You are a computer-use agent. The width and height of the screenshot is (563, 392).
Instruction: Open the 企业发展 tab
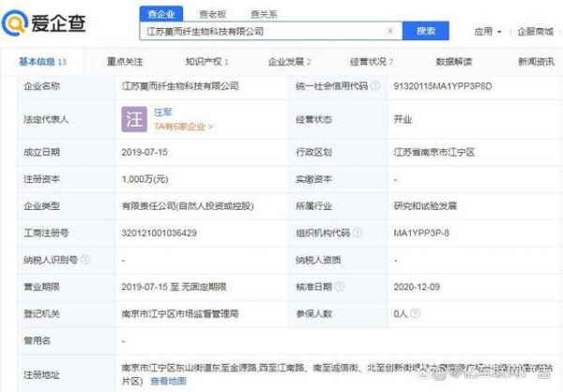(x=289, y=62)
